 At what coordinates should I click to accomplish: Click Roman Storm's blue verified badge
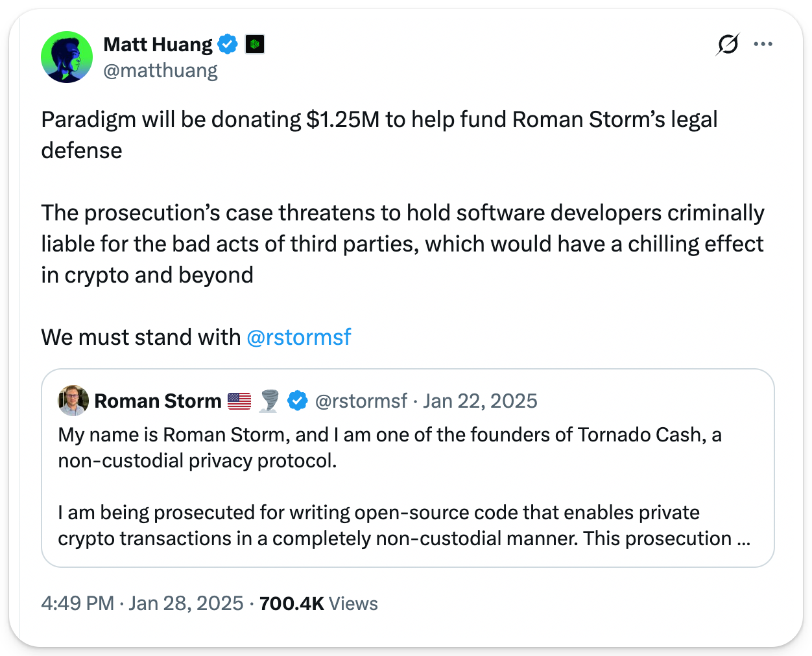298,401
